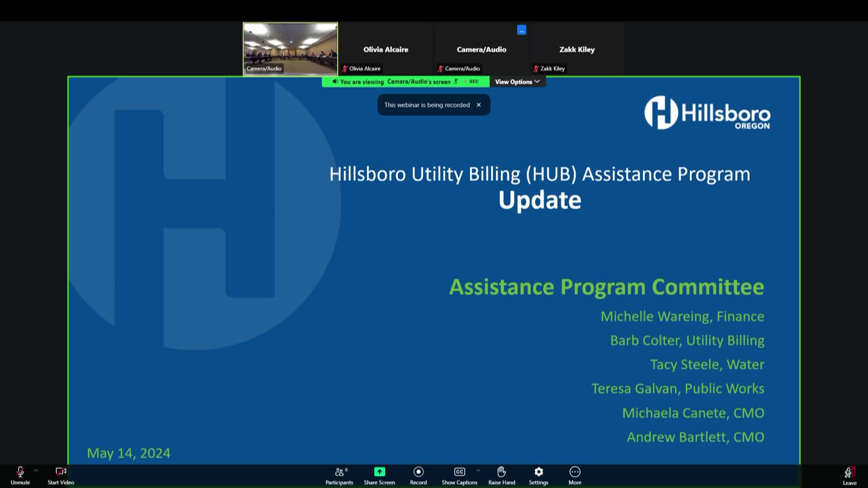Image resolution: width=868 pixels, height=488 pixels.
Task: Click 'Michaela Canete, CMO' text
Action: coord(693,413)
